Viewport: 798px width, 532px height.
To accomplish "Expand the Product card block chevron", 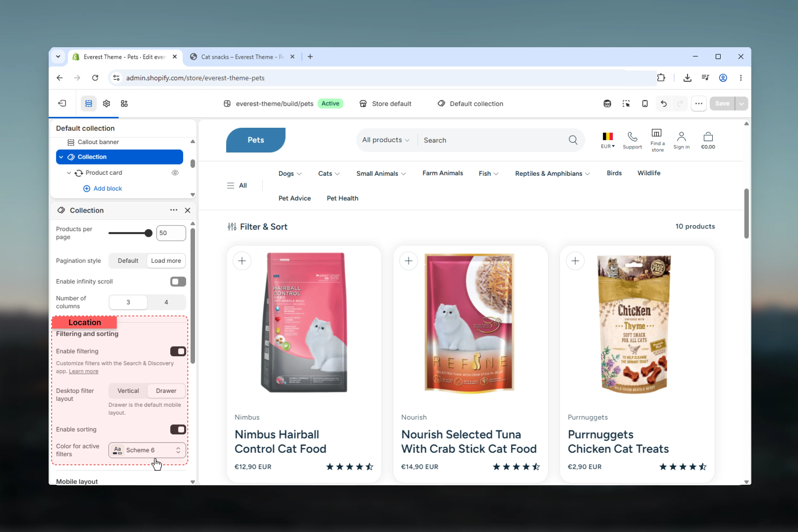I will (69, 173).
